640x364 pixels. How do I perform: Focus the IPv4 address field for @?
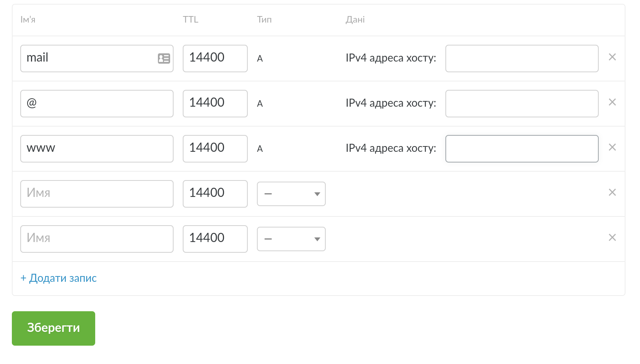click(521, 104)
